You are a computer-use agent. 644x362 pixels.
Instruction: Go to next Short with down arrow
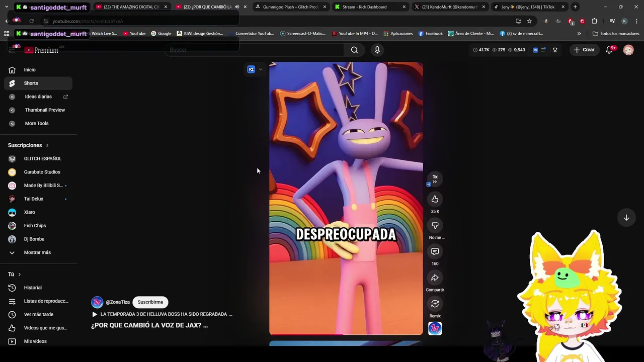(626, 218)
